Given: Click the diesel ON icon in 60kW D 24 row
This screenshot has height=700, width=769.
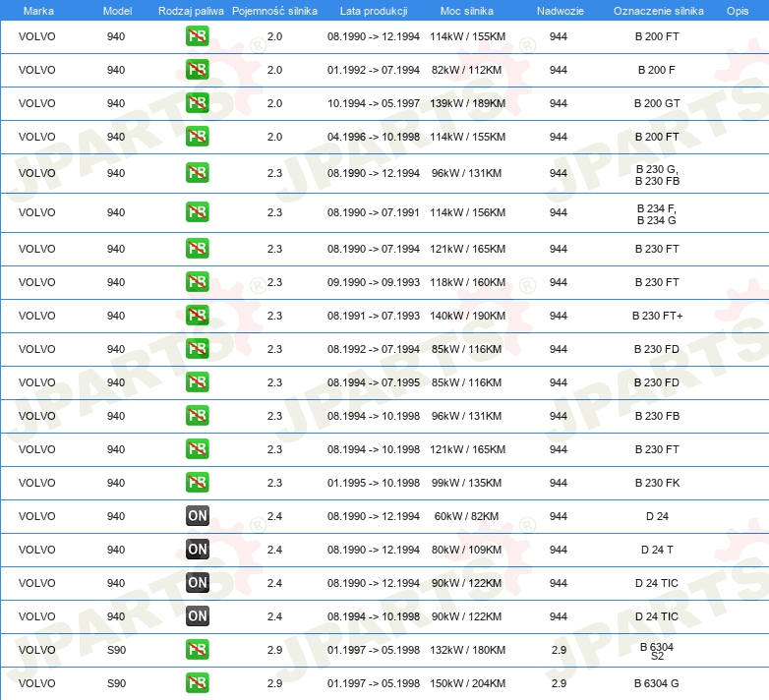Looking at the screenshot, I should (198, 516).
